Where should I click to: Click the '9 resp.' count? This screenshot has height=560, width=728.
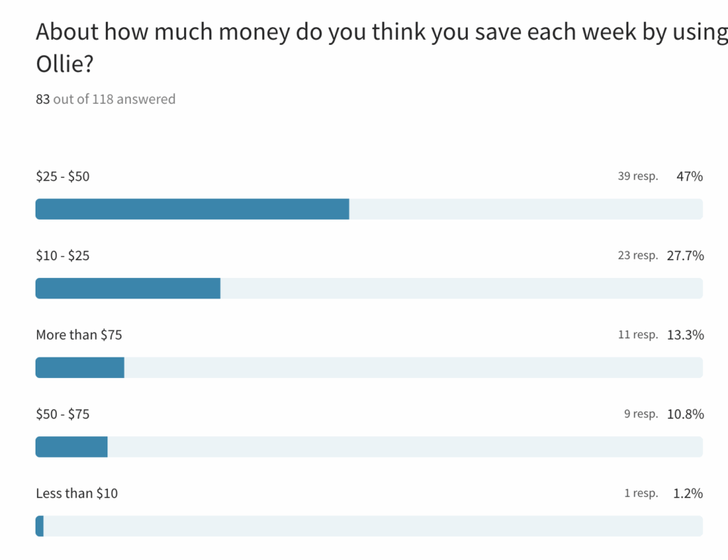[x=641, y=414]
